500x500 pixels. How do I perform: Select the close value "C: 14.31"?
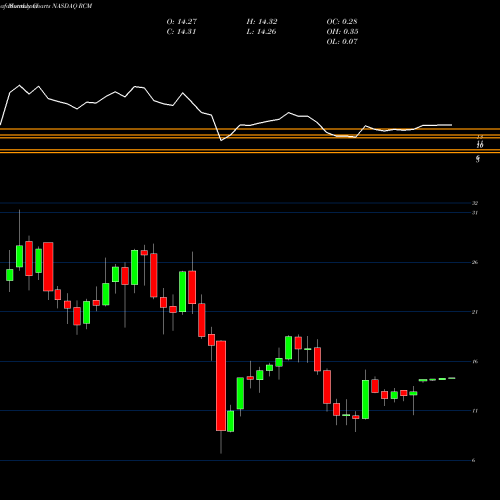point(181,32)
